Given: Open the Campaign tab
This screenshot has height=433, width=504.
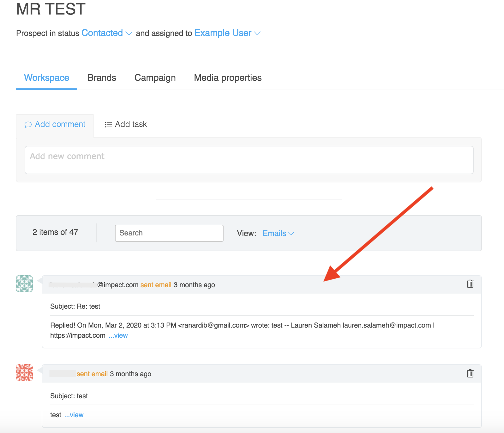Looking at the screenshot, I should click(x=155, y=78).
